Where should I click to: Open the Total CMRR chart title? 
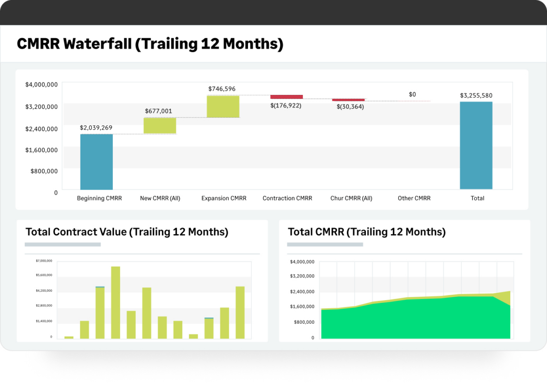367,232
